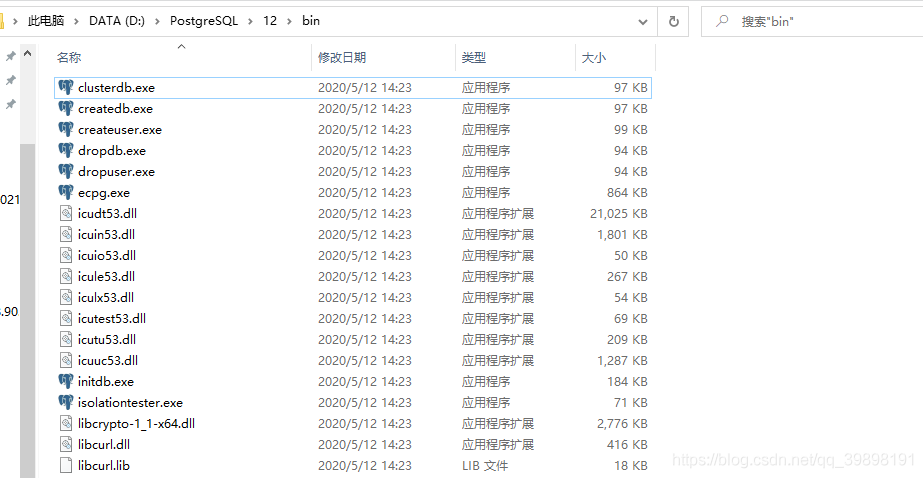Click the icuin53.dll file icon
Screen dimensions: 923x478
coord(66,235)
